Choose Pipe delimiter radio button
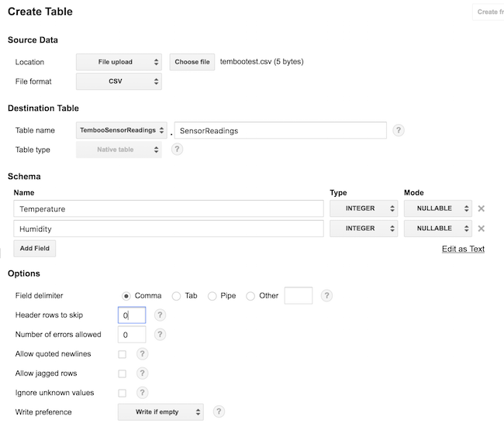 coord(212,296)
